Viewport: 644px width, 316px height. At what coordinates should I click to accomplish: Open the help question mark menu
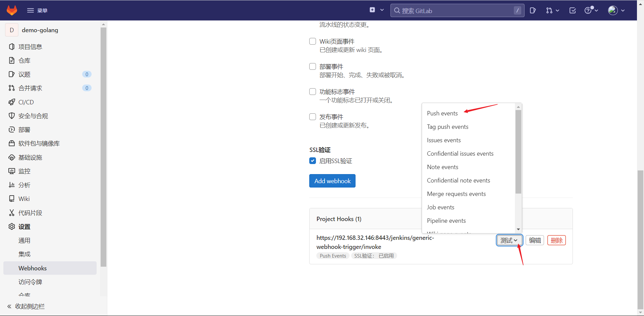click(x=591, y=10)
